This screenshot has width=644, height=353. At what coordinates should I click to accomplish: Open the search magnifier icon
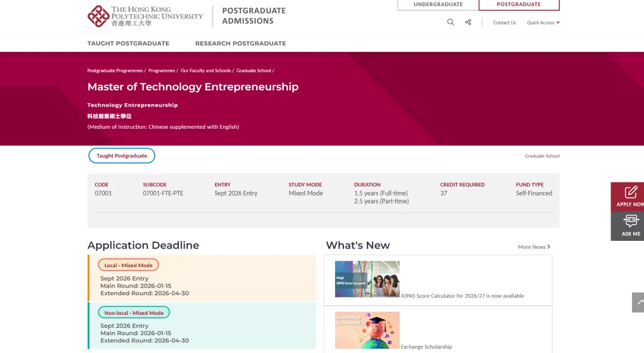pos(451,23)
